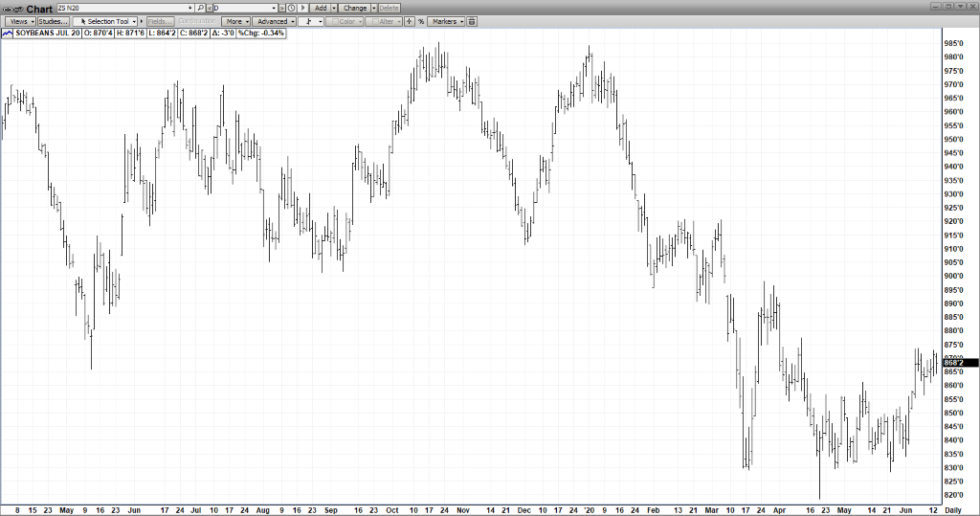980x516 pixels.
Task: Click the percent scale icon
Action: pos(421,21)
